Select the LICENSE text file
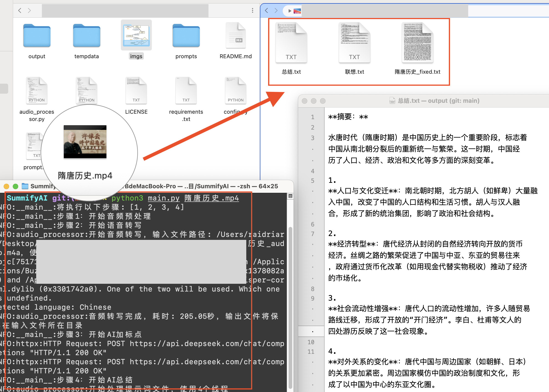The height and width of the screenshot is (392, 549). tap(136, 90)
